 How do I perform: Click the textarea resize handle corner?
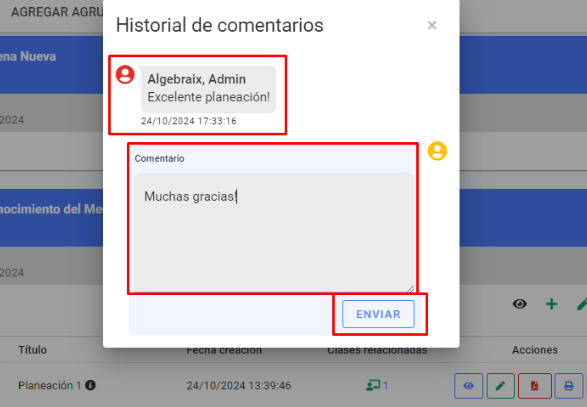tap(411, 289)
